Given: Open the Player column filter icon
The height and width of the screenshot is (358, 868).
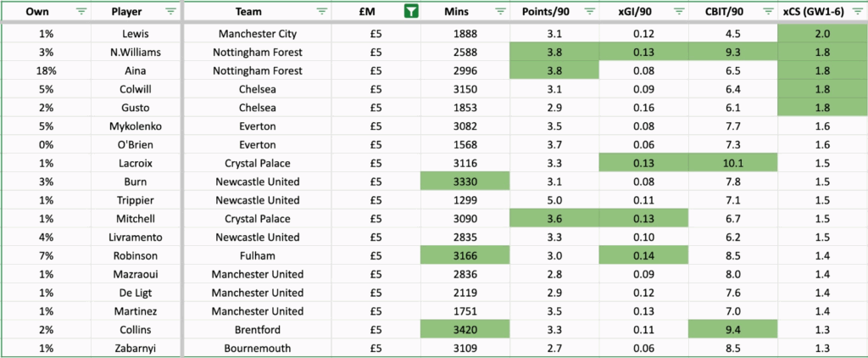Looking at the screenshot, I should pos(170,12).
